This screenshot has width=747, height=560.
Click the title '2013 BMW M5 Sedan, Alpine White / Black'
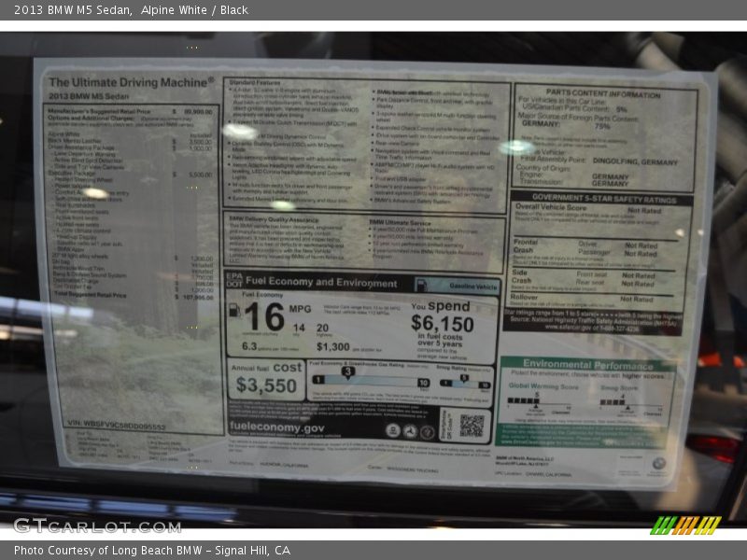pyautogui.click(x=131, y=9)
